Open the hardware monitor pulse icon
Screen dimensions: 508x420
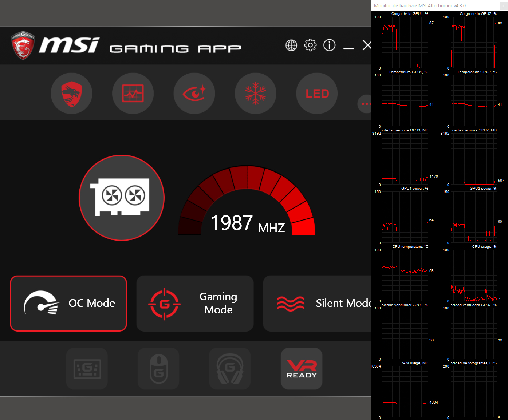pyautogui.click(x=133, y=94)
